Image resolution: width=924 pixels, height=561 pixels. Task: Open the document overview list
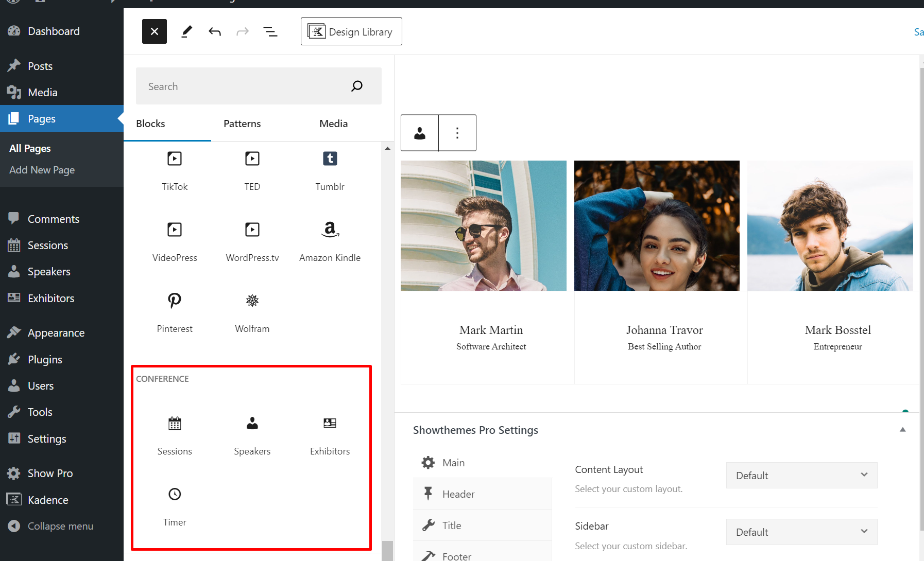pos(270,31)
